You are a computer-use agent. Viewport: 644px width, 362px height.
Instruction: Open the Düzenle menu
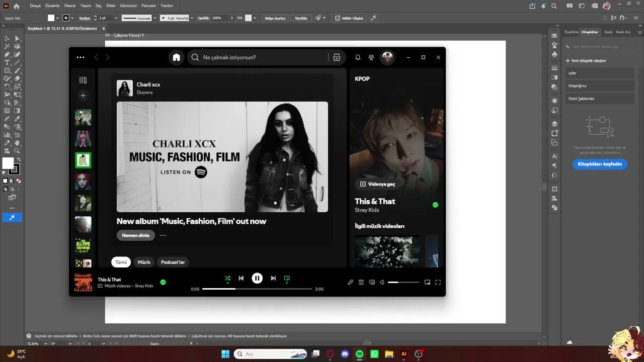(52, 6)
